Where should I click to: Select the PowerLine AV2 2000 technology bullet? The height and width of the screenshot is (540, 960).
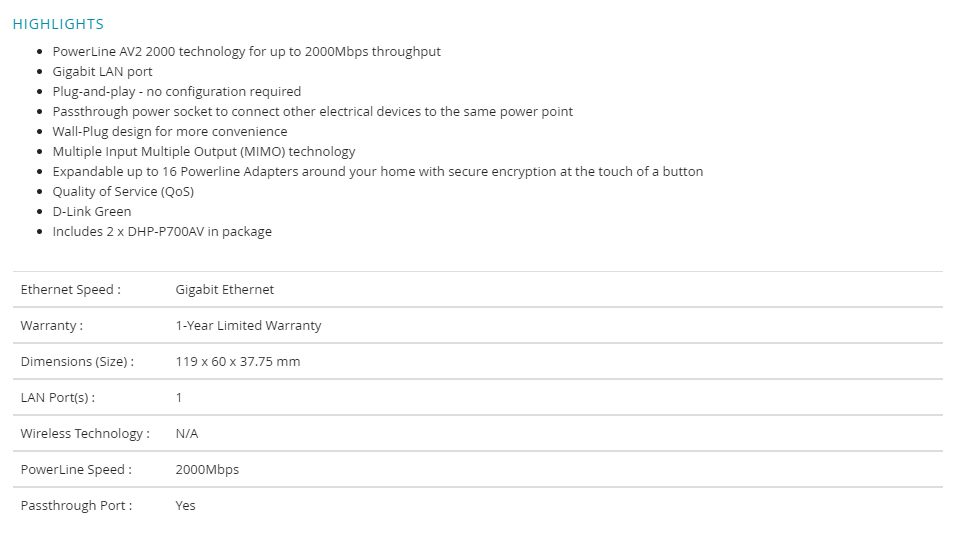246,51
